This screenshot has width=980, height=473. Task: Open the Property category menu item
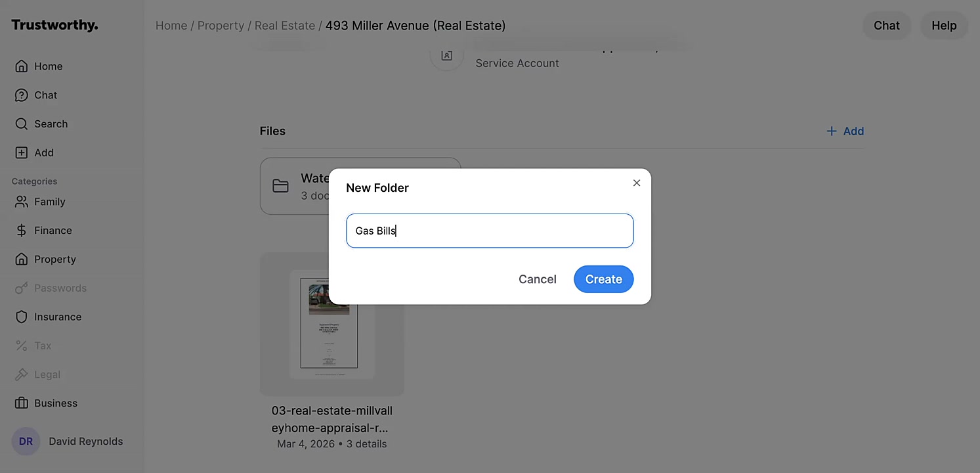[x=54, y=259]
